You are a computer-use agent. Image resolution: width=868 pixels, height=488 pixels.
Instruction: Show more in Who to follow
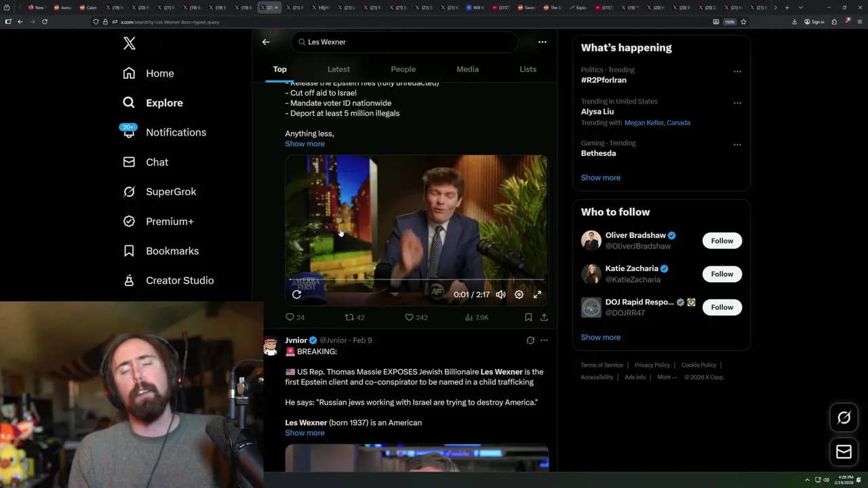point(601,337)
